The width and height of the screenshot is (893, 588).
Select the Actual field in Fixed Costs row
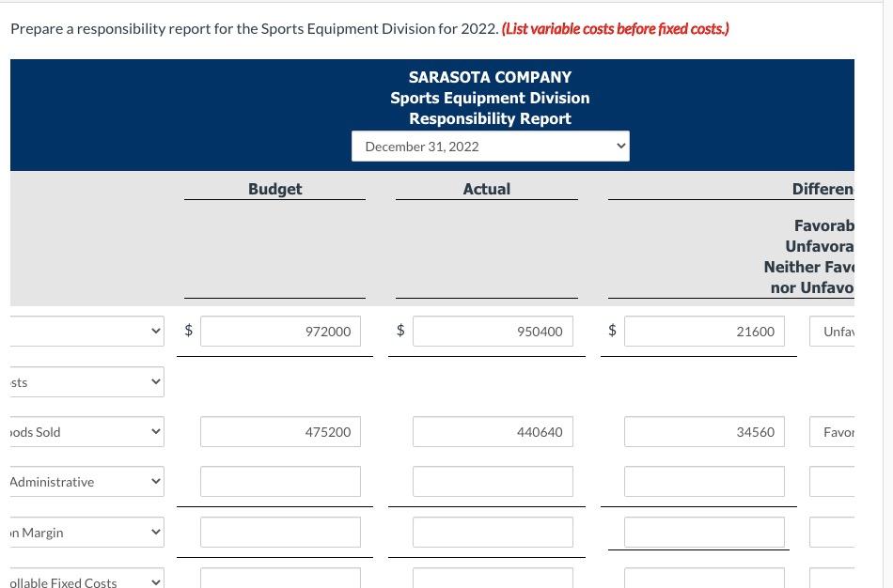point(493,579)
